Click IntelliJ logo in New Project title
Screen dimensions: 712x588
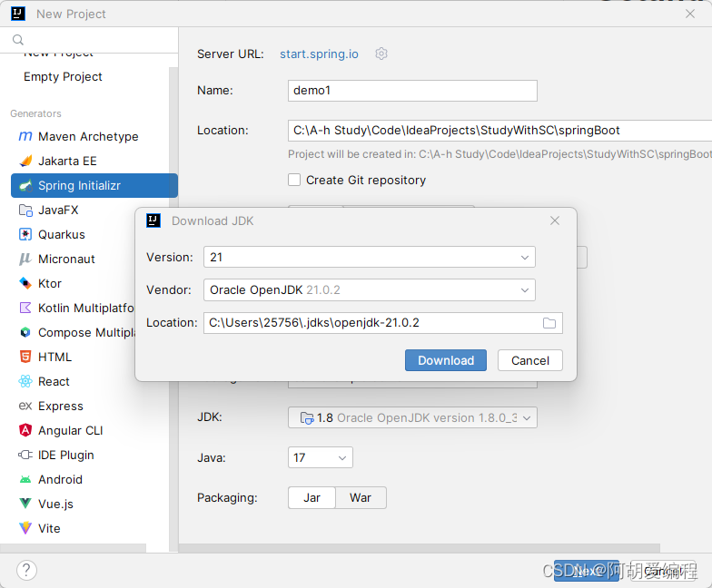(18, 14)
